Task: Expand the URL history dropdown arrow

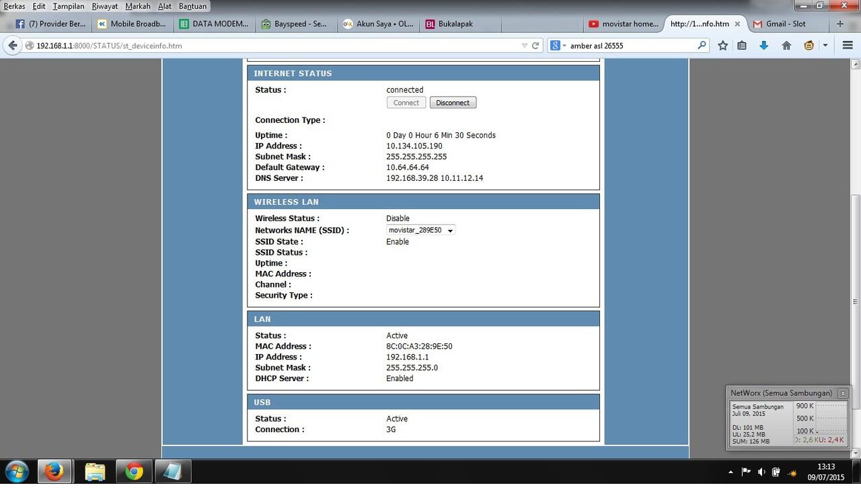Action: [525, 46]
